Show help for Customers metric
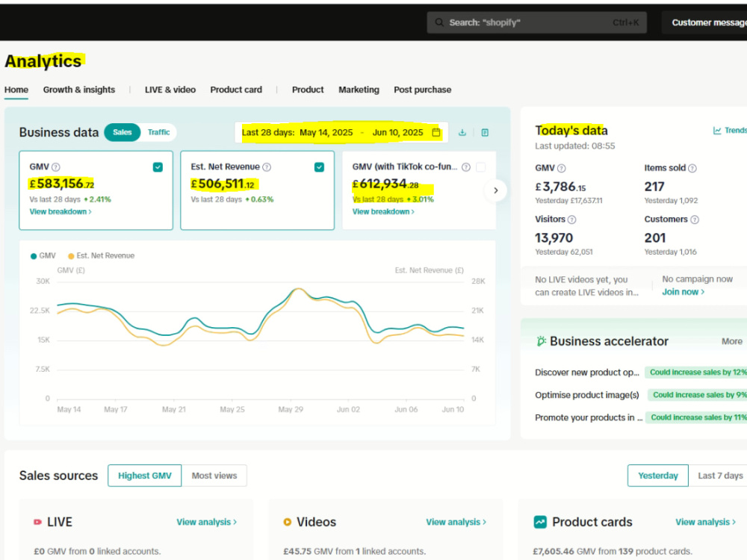This screenshot has height=560, width=747. pos(695,220)
